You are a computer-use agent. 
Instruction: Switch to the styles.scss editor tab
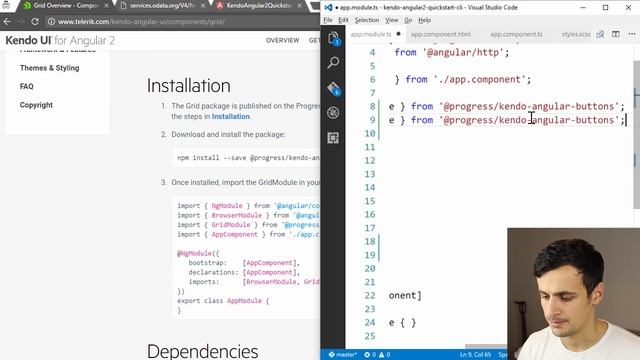[576, 34]
